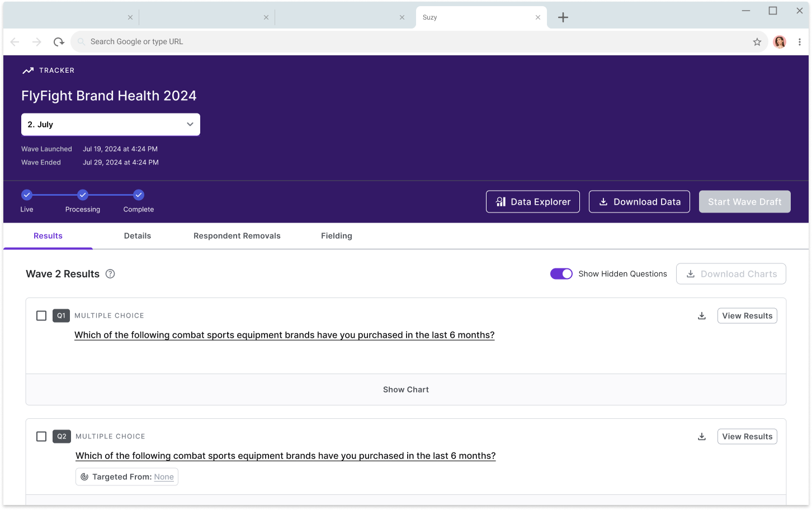Click the Download Data button

[639, 202]
